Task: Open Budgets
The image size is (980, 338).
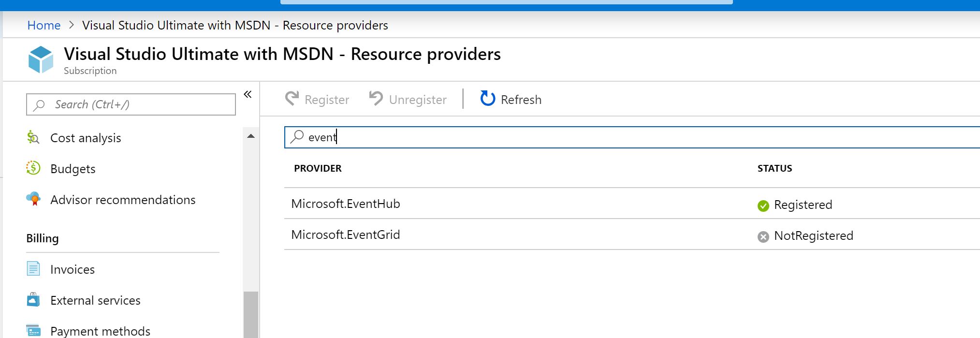Action: (73, 169)
